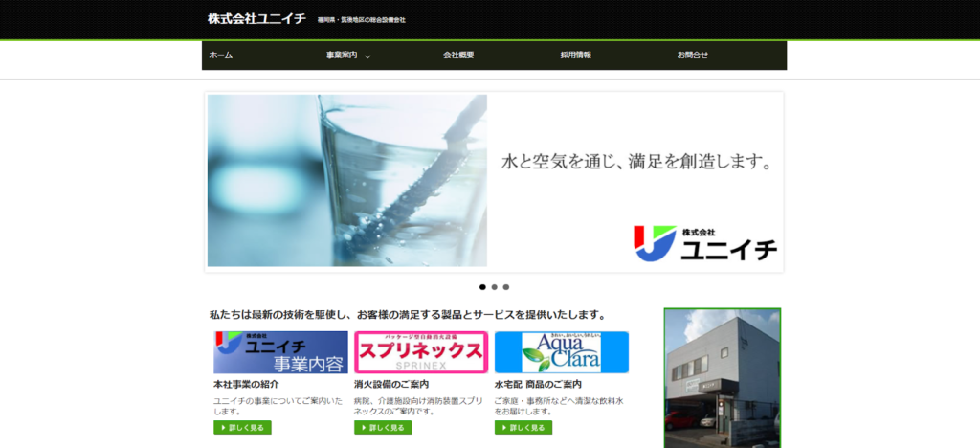Jump to the third slide dot
Viewport: 980px width, 448px height.
[x=506, y=286]
